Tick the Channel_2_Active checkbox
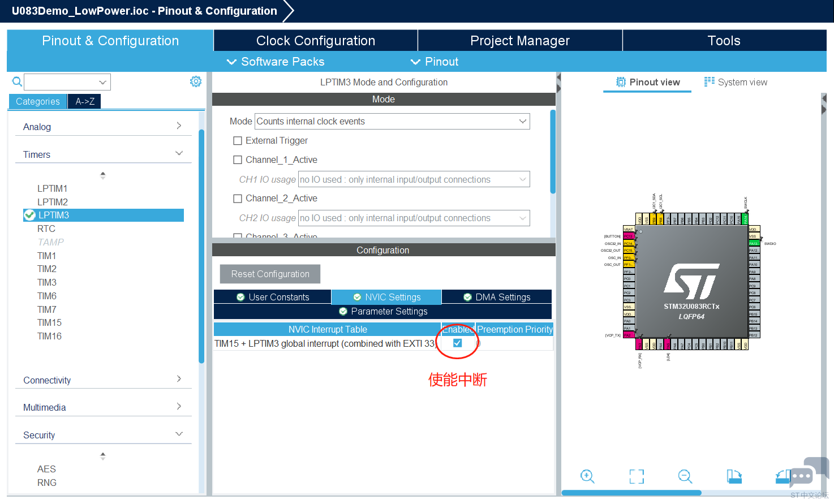834x504 pixels. pyautogui.click(x=238, y=199)
